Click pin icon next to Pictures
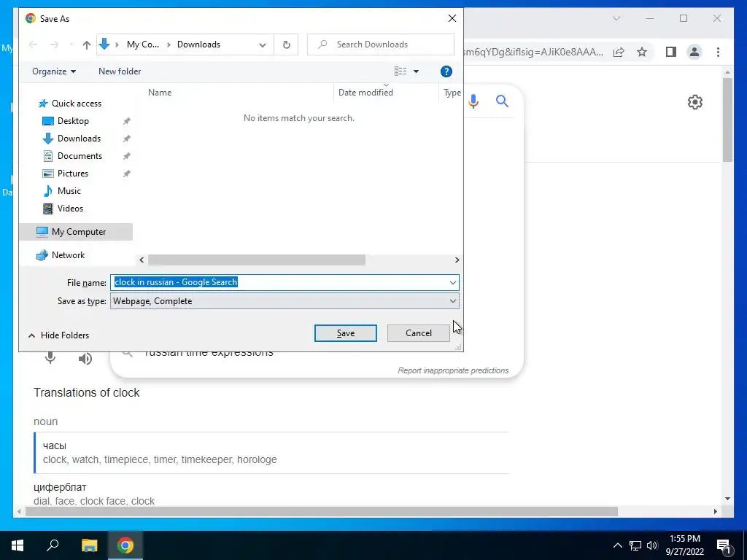The height and width of the screenshot is (560, 747). (x=127, y=174)
